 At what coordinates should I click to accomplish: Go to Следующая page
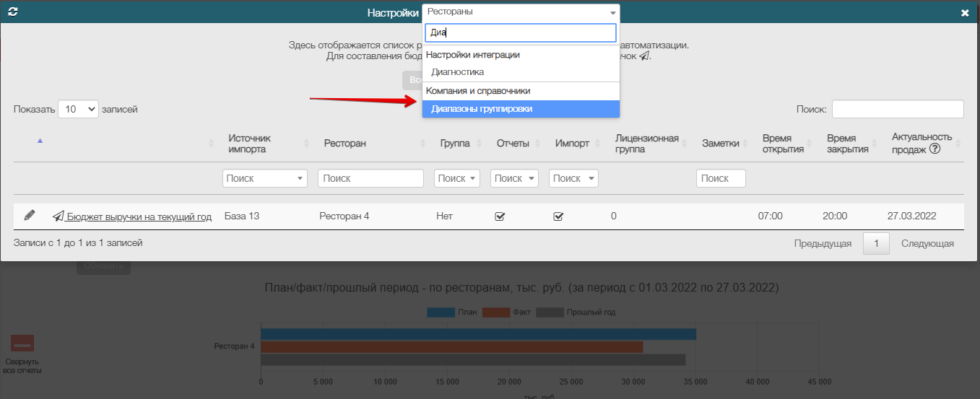click(x=927, y=244)
